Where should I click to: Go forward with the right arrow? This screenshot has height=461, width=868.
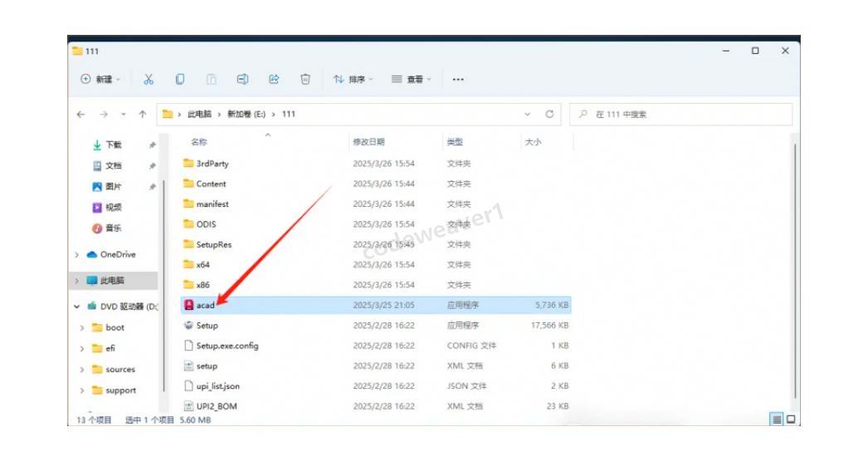[104, 114]
